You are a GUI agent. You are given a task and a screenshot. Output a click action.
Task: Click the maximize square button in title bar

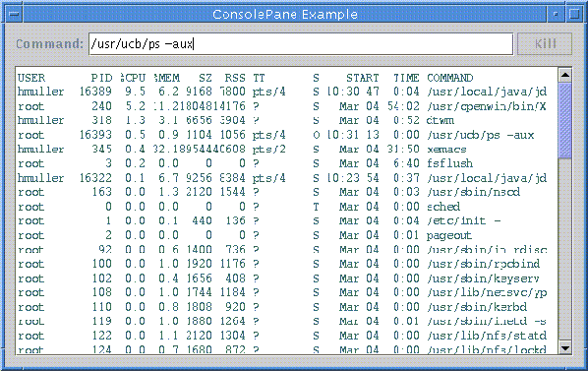(x=574, y=14)
